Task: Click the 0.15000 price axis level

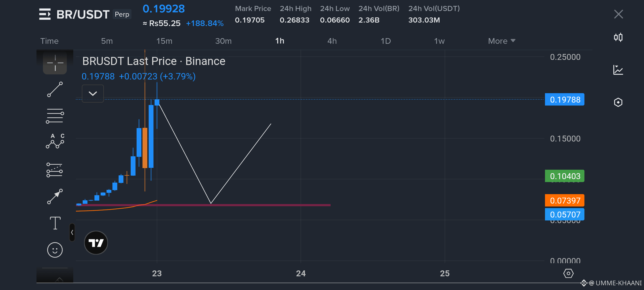Action: (565, 139)
